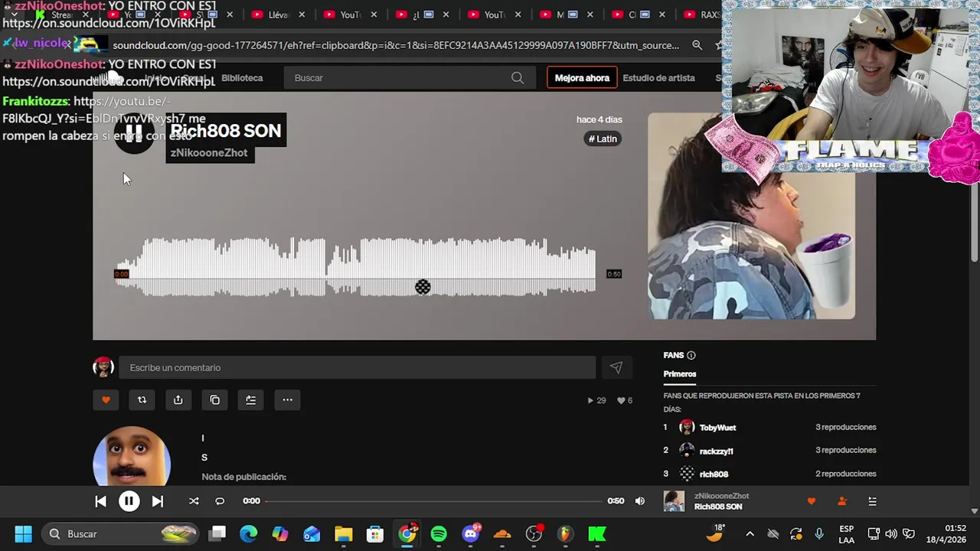Skip to previous track in player bar
Image resolution: width=980 pixels, height=551 pixels.
(100, 501)
